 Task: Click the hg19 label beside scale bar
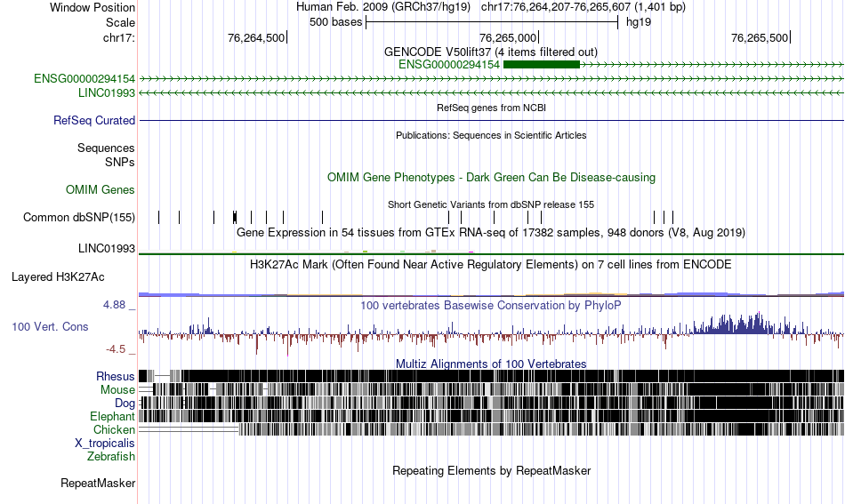639,22
